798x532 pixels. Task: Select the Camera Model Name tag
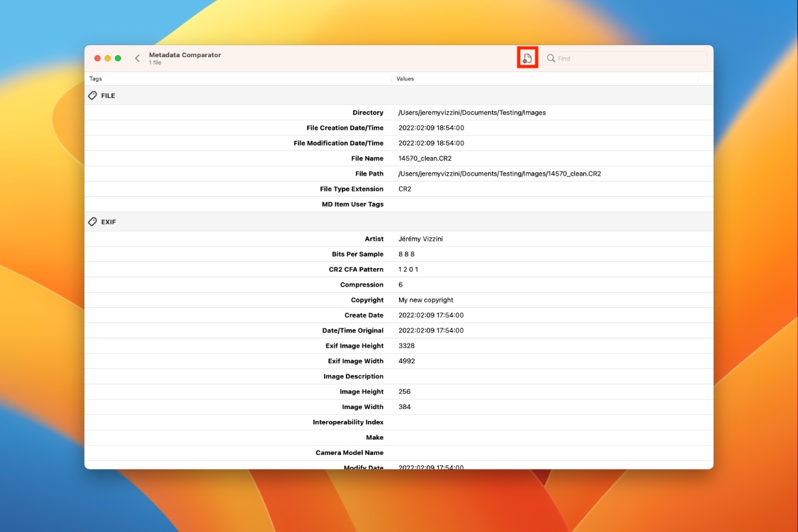(x=350, y=453)
